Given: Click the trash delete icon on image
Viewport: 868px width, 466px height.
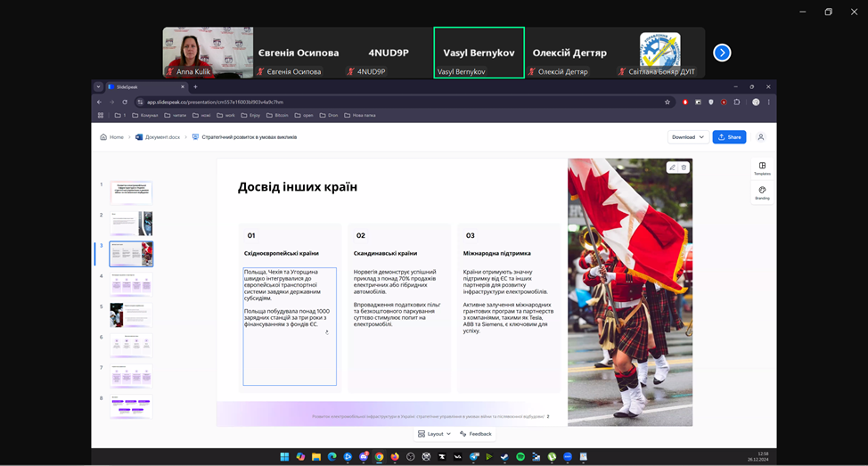Looking at the screenshot, I should pos(684,168).
